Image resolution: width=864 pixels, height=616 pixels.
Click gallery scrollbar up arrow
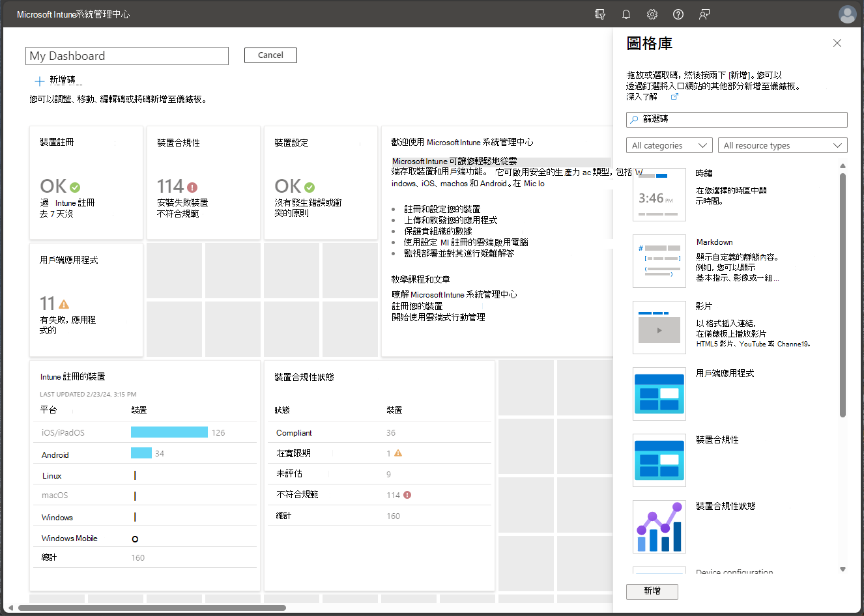click(842, 166)
